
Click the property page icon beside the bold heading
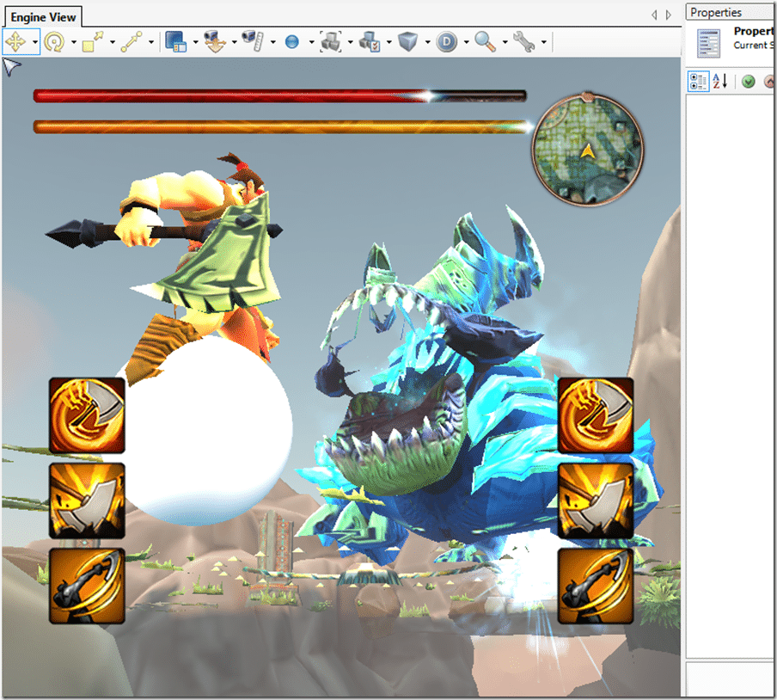(x=708, y=44)
